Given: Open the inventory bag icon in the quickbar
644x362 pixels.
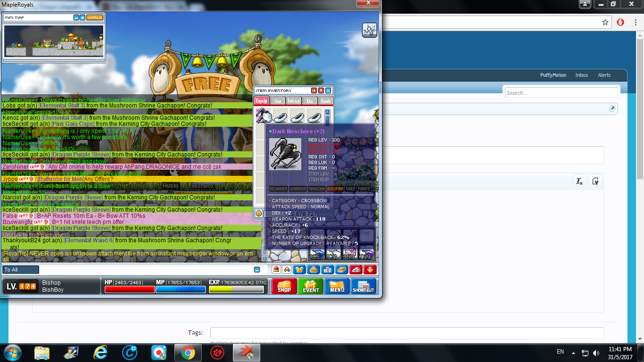Looking at the screenshot, I should coord(314,270).
